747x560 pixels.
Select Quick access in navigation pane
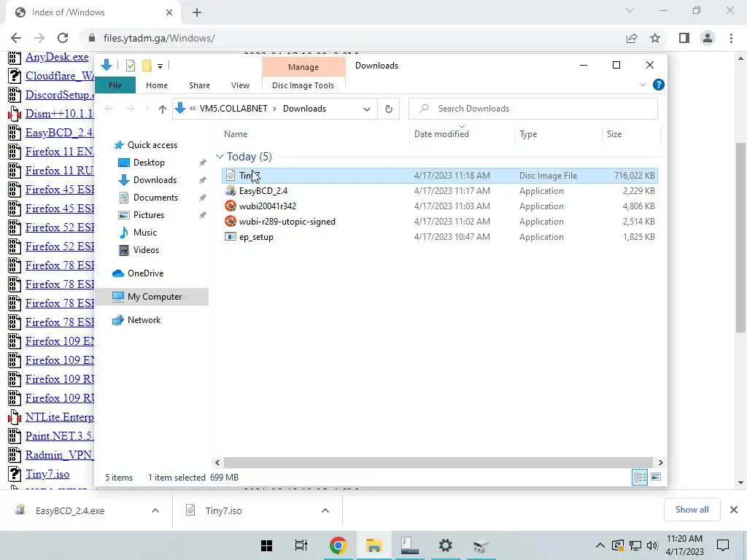[152, 145]
